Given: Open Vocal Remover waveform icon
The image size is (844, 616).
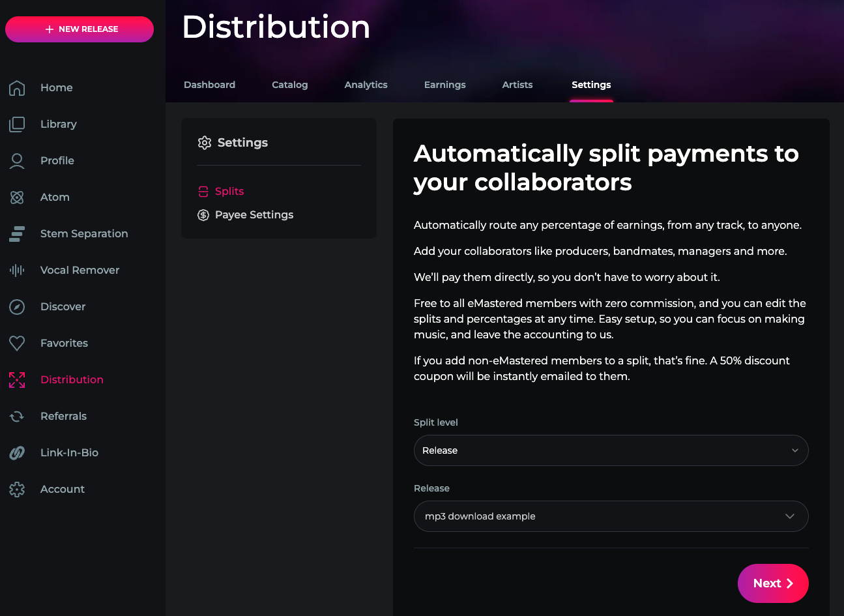Looking at the screenshot, I should pyautogui.click(x=17, y=271).
